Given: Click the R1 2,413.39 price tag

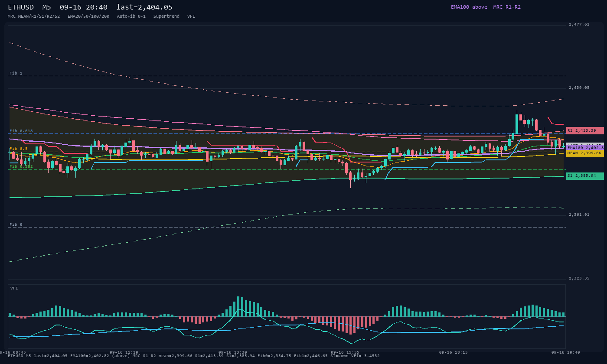Looking at the screenshot, I should coord(585,130).
